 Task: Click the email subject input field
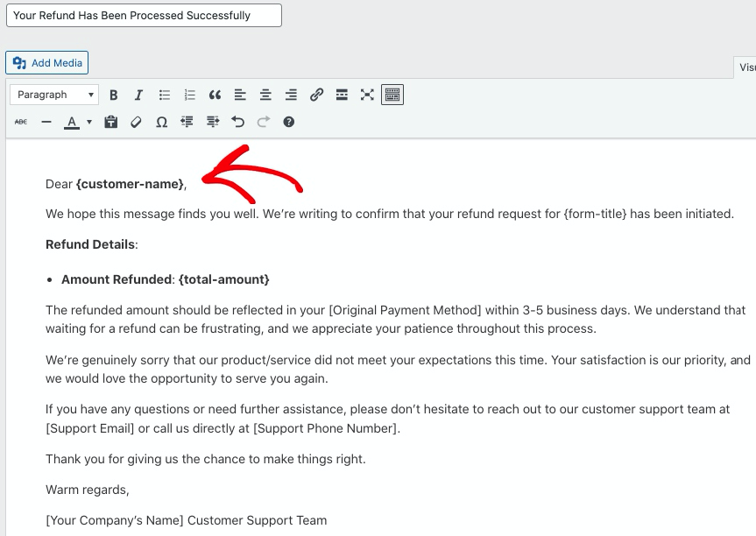click(x=145, y=15)
